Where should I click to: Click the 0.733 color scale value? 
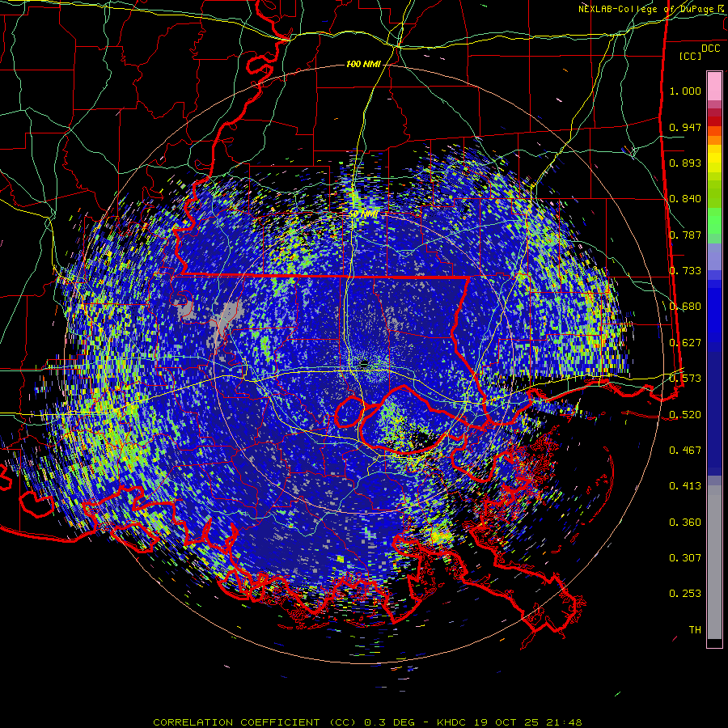[x=685, y=271]
